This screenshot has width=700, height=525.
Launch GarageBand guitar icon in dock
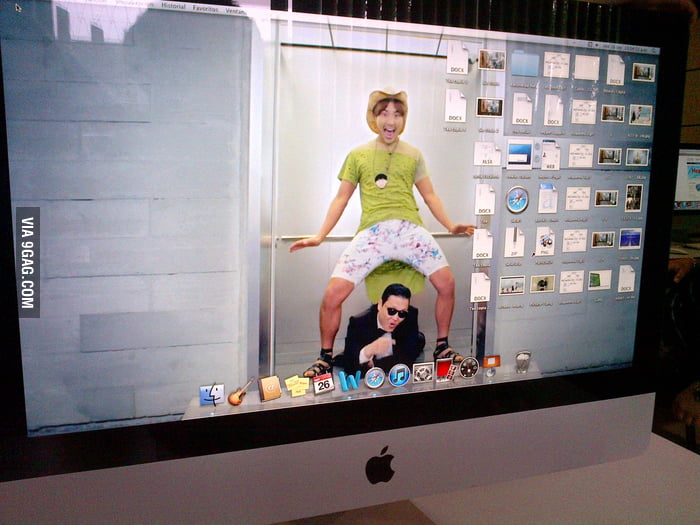239,392
